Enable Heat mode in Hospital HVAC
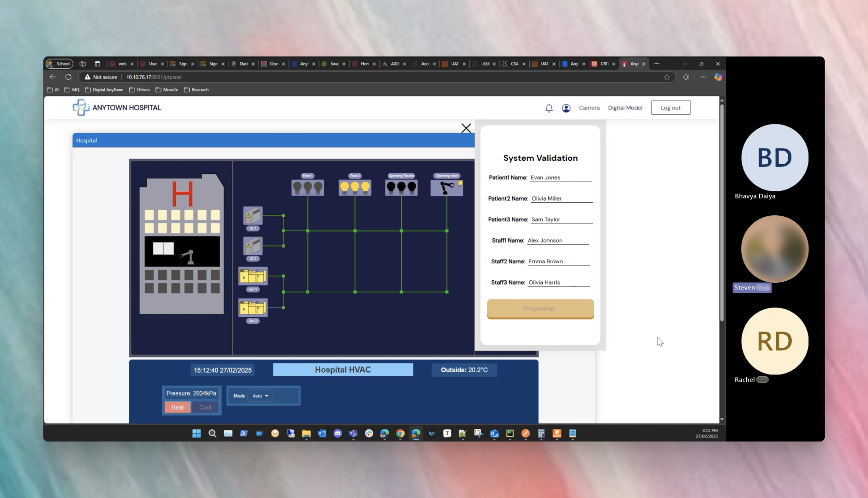This screenshot has width=868, height=498. (x=177, y=407)
